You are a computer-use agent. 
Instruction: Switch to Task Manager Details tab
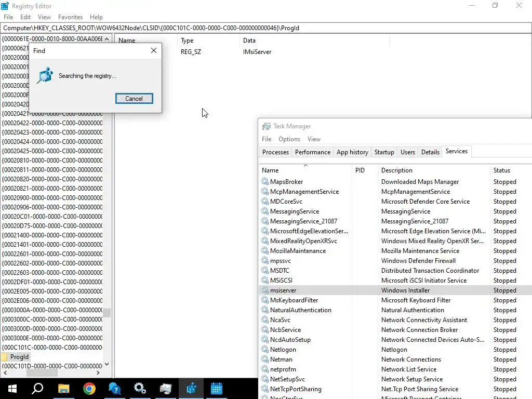click(x=430, y=152)
